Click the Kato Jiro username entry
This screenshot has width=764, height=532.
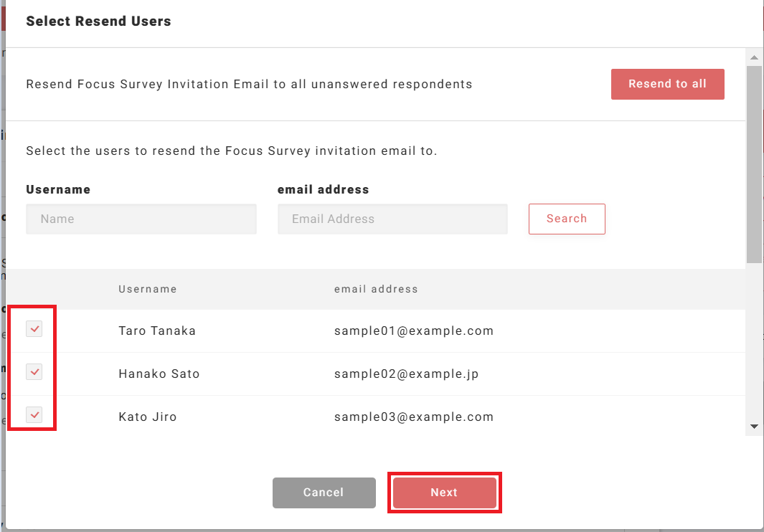click(147, 417)
